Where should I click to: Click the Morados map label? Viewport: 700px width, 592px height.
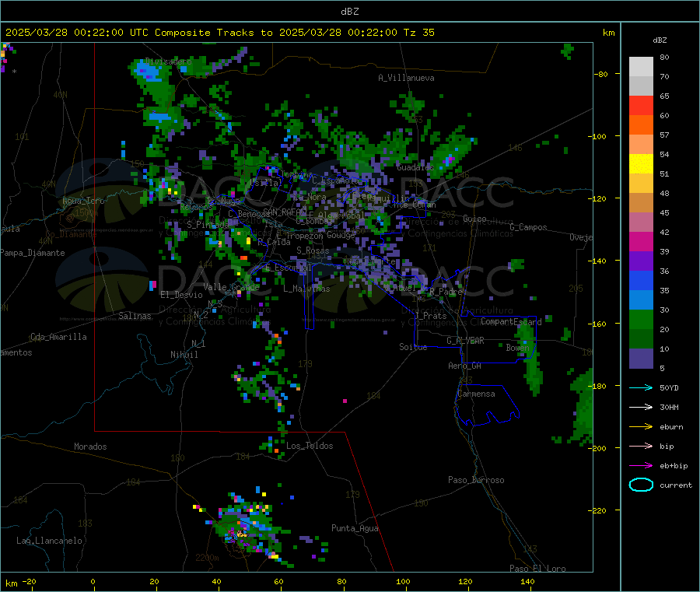pos(90,447)
